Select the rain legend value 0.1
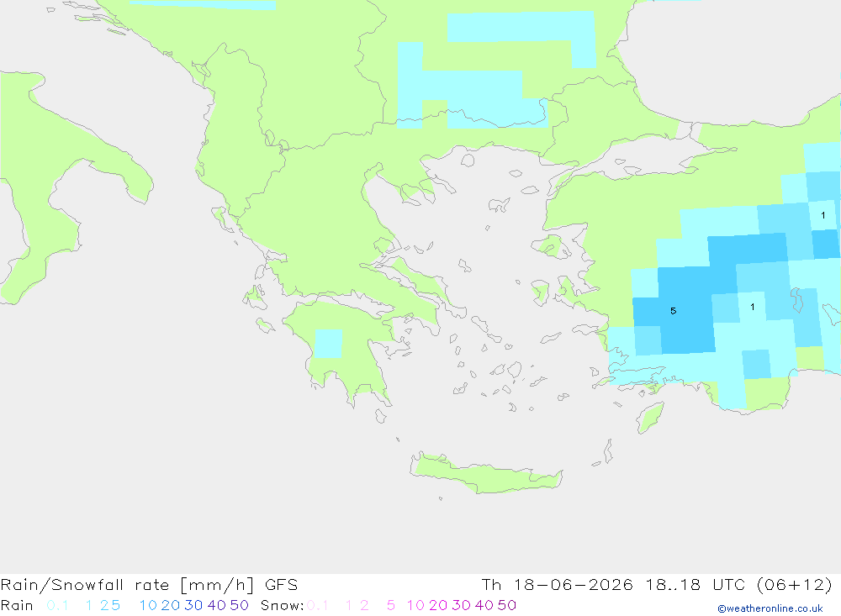Image resolution: width=841 pixels, height=616 pixels. pyautogui.click(x=57, y=605)
